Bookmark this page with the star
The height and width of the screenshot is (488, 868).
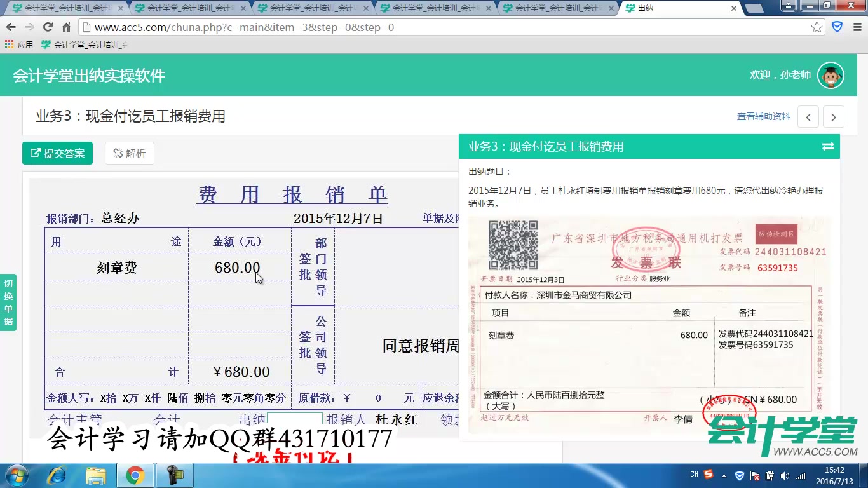(x=817, y=27)
